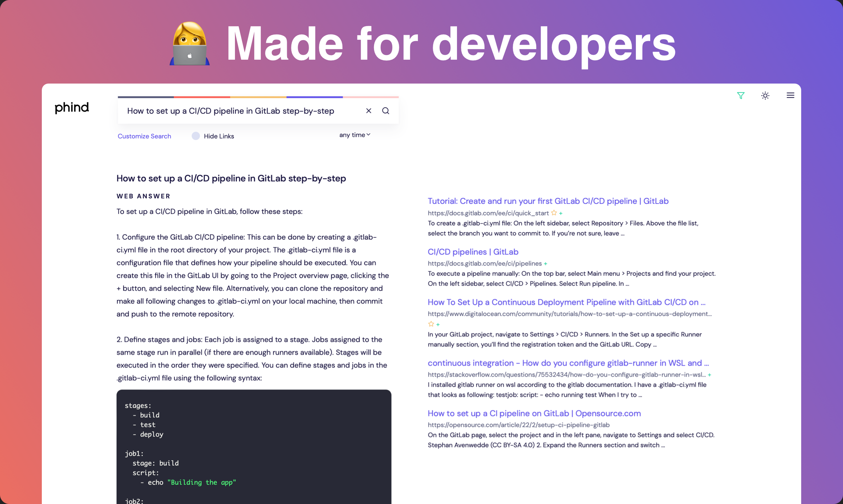
Task: Open the search filter funnel icon
Action: 741,95
